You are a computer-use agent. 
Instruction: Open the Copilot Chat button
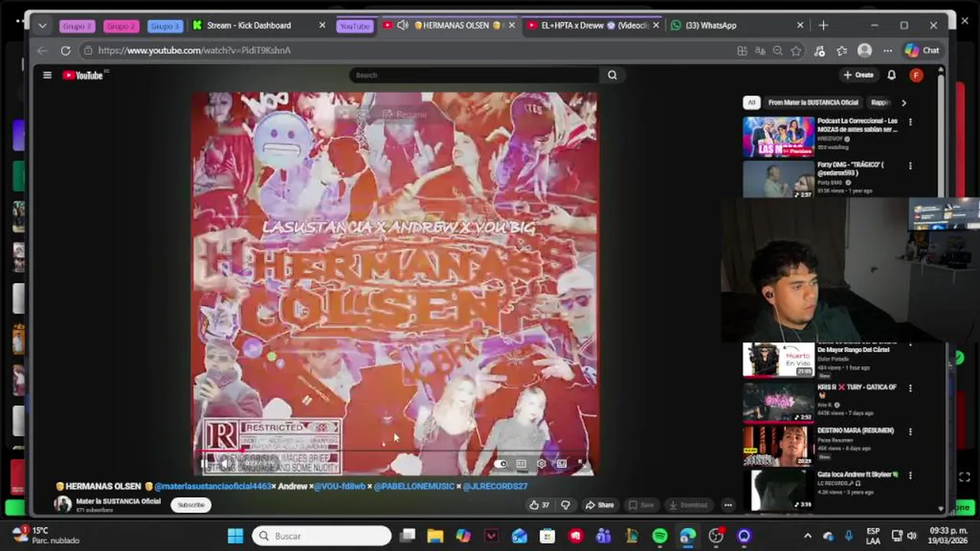[922, 51]
